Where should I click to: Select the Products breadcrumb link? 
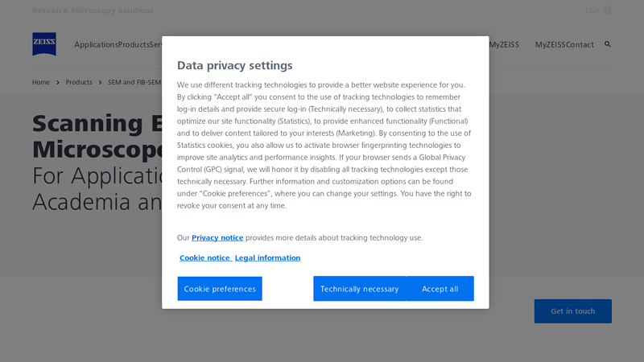[79, 82]
